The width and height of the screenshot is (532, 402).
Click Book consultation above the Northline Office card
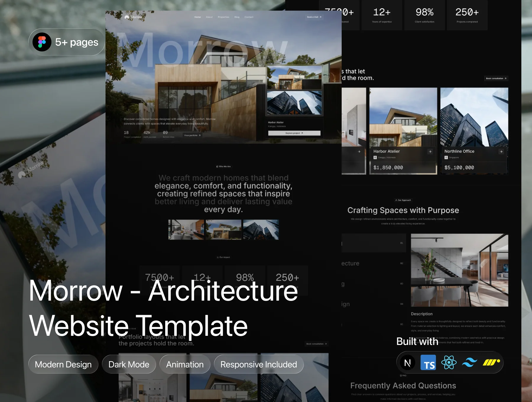496,79
